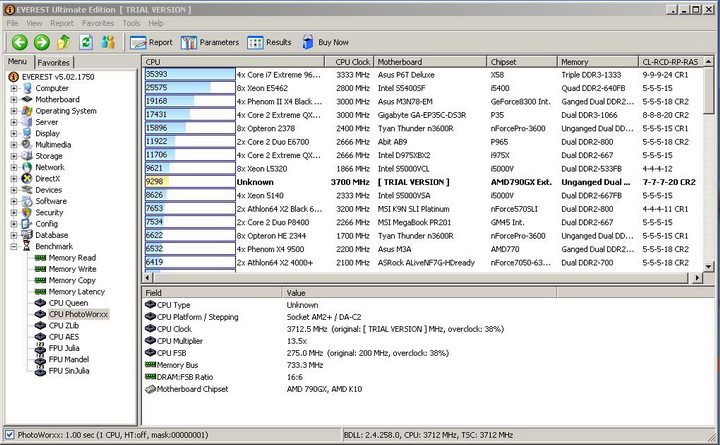
Task: Switch to the Favorites tab
Action: click(54, 62)
